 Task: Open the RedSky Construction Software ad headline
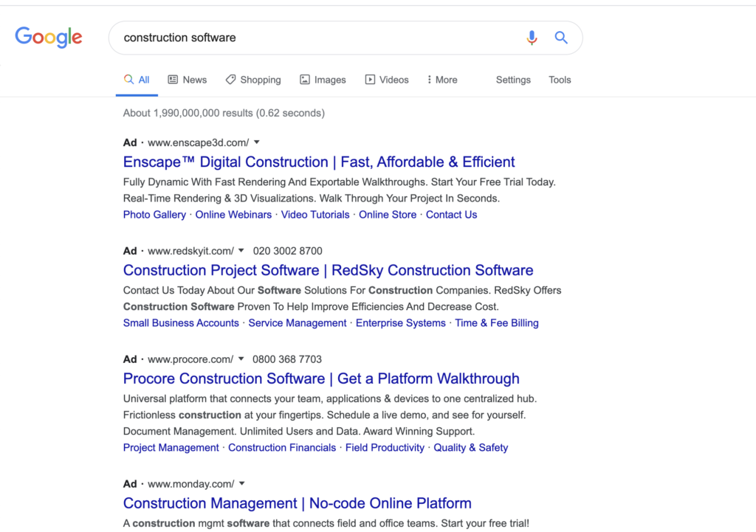coord(328,270)
